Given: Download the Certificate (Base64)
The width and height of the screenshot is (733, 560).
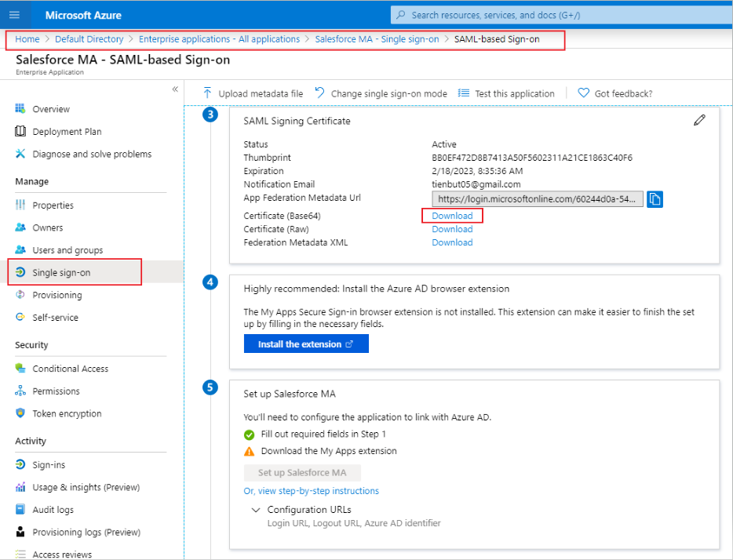Looking at the screenshot, I should 452,216.
